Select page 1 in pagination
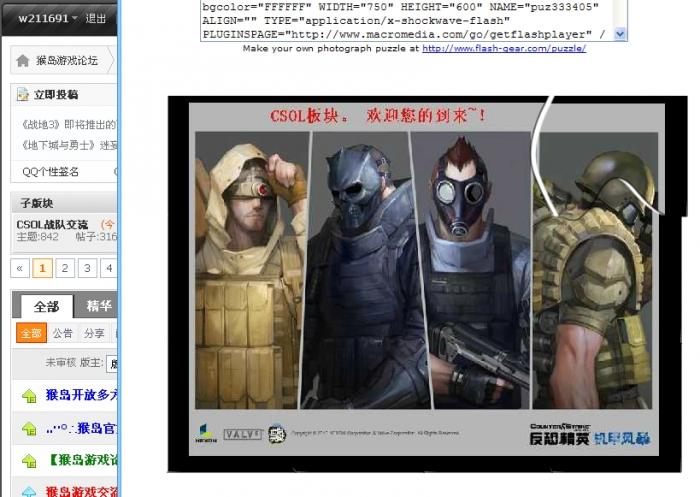Image resolution: width=700 pixels, height=497 pixels. click(x=42, y=268)
